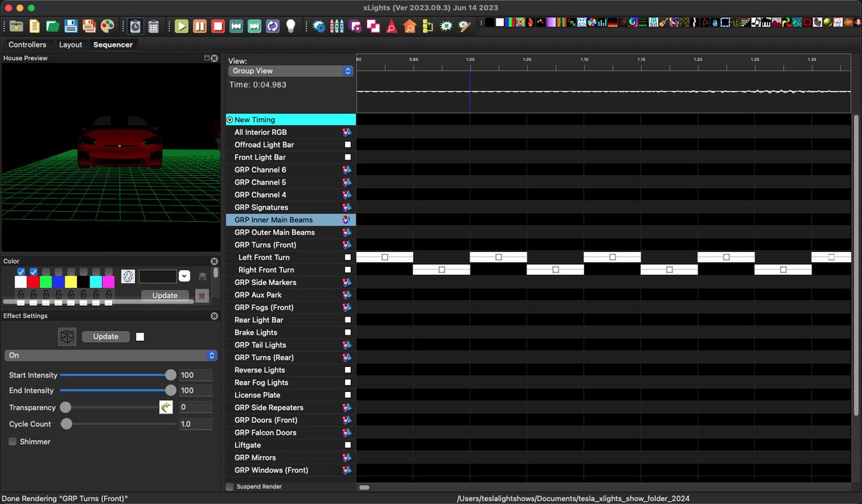Open Colors panel crayons icon

337,26
